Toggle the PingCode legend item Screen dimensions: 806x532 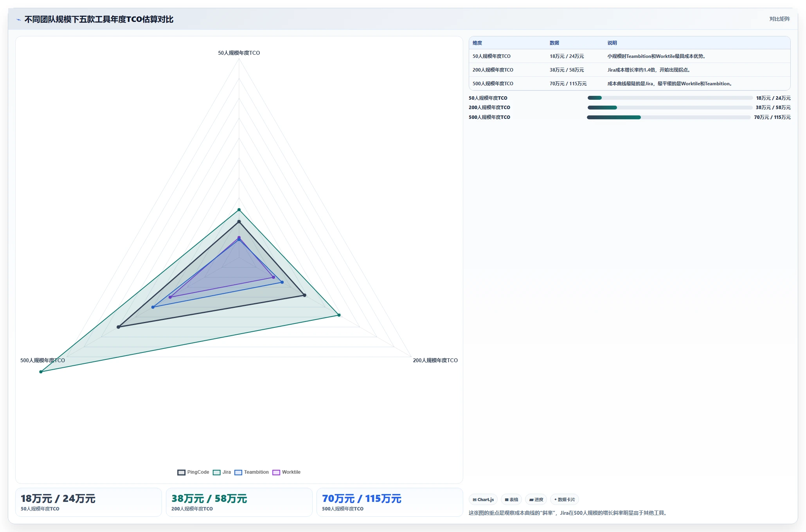coord(193,472)
